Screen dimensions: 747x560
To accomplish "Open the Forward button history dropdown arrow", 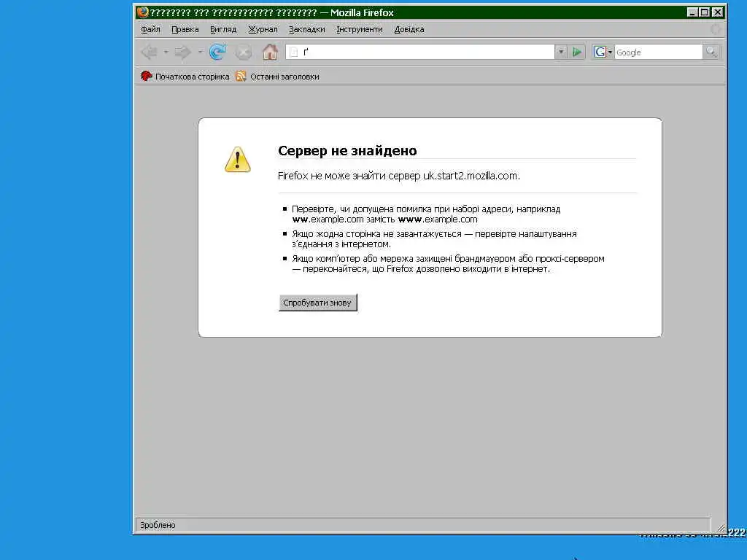I will click(x=200, y=52).
